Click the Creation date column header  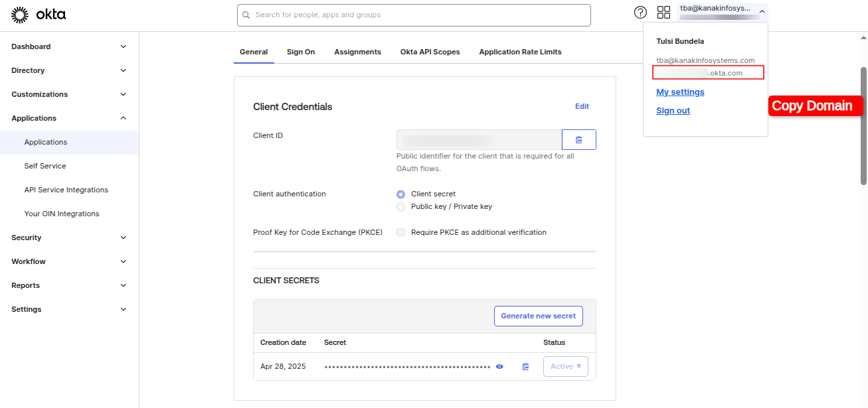tap(283, 342)
